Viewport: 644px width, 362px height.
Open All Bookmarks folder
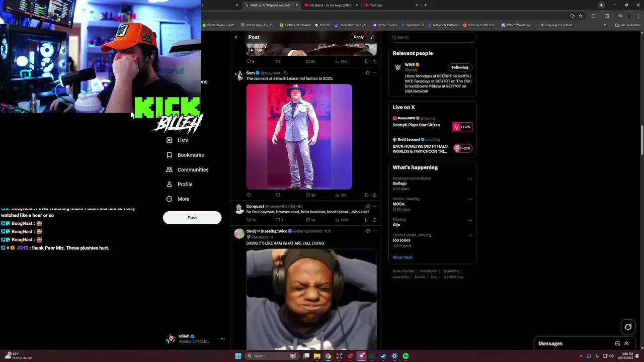(627, 25)
